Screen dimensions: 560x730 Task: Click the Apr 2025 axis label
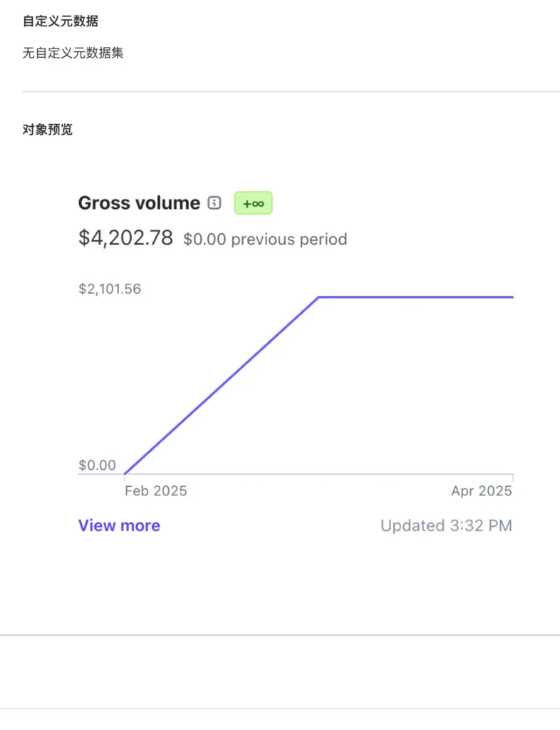click(482, 490)
